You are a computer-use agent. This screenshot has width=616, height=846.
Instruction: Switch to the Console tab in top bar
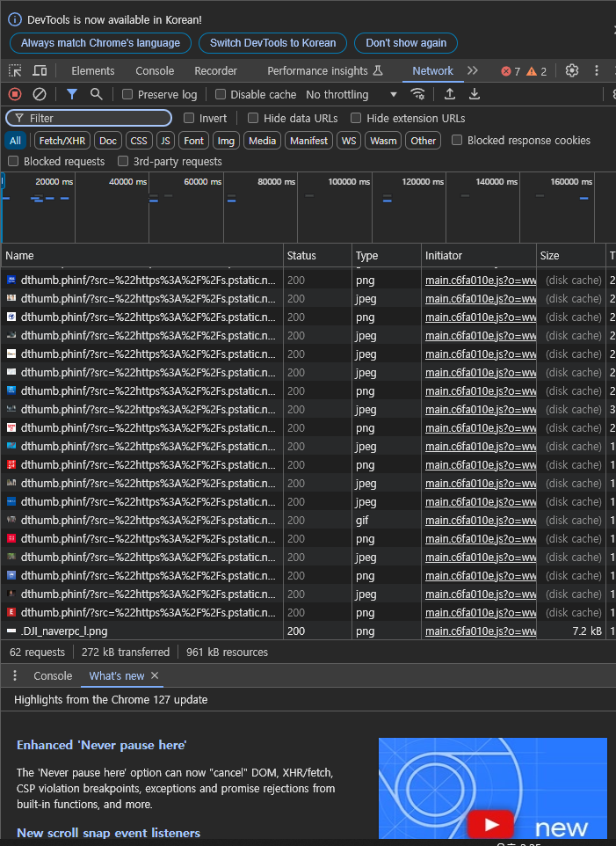coord(155,70)
